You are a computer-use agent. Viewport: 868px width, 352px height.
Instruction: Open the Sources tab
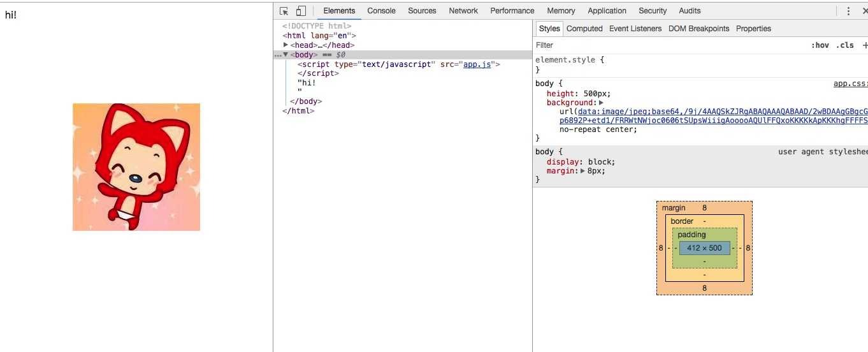(x=422, y=11)
